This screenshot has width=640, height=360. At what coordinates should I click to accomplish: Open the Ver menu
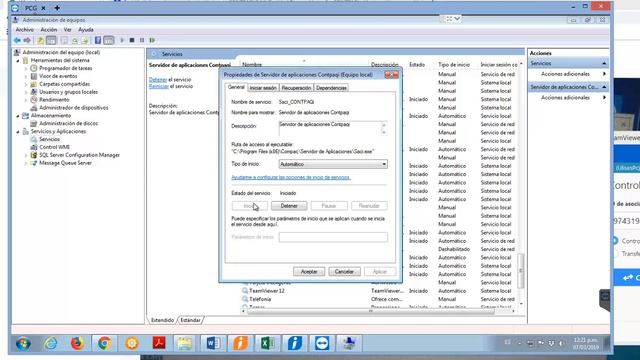(x=67, y=30)
